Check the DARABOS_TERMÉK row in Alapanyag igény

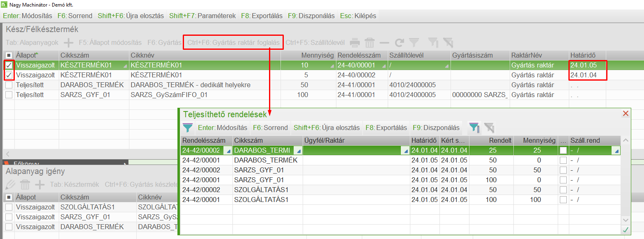9,227
